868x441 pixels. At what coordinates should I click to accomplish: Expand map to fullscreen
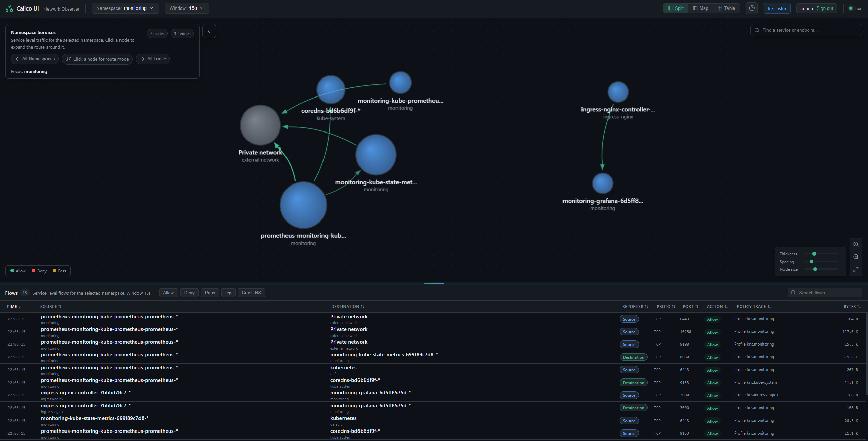click(x=856, y=269)
